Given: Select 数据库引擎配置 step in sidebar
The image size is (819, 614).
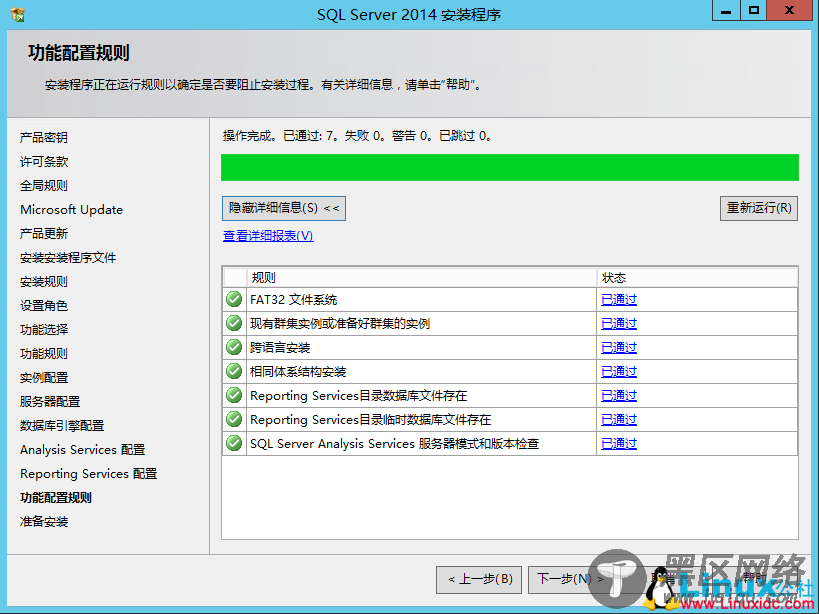Looking at the screenshot, I should click(62, 426).
